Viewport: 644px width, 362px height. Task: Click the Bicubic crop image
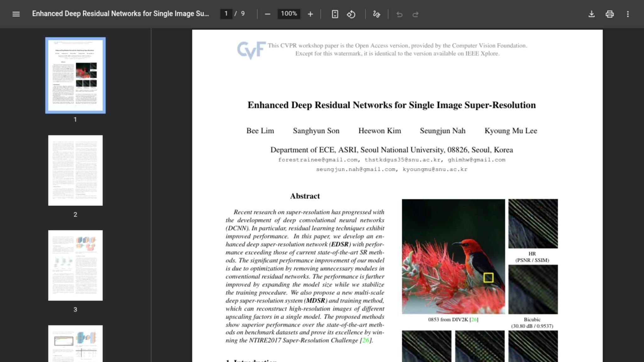[x=533, y=289]
